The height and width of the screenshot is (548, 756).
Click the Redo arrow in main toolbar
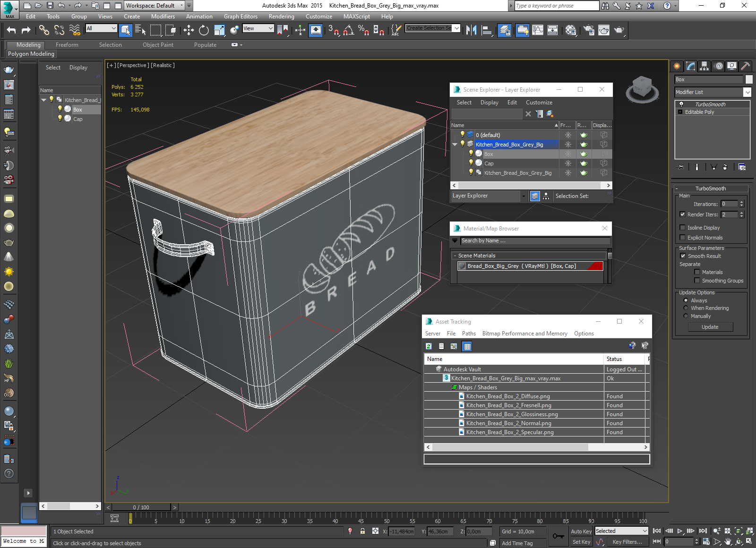click(x=26, y=30)
